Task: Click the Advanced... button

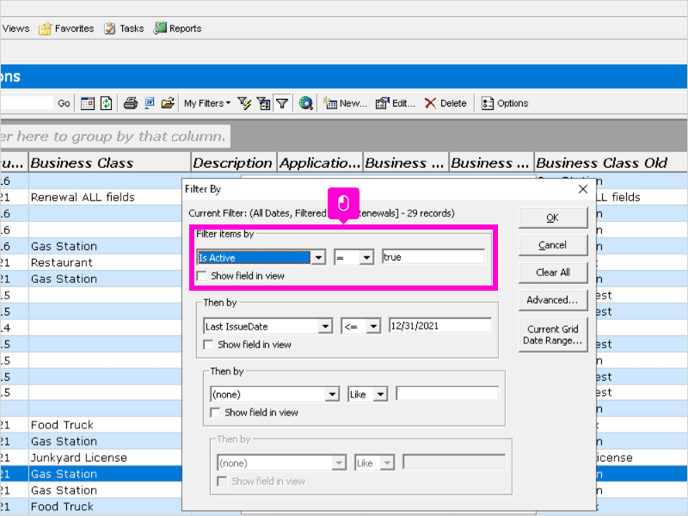Action: (x=552, y=300)
